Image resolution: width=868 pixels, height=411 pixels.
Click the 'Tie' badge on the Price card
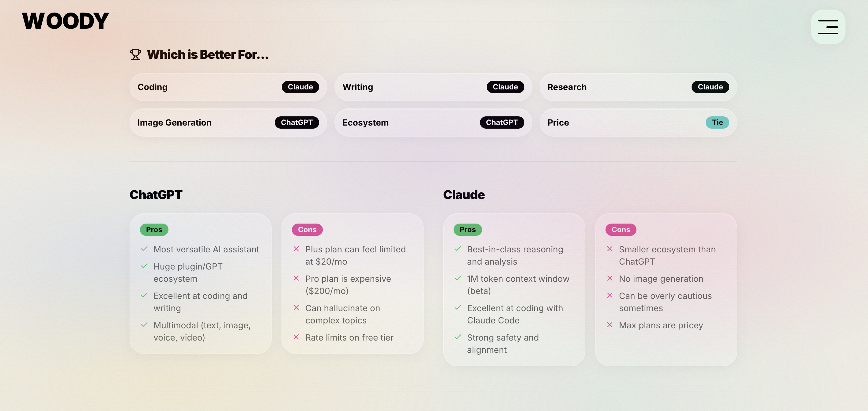[x=718, y=122]
